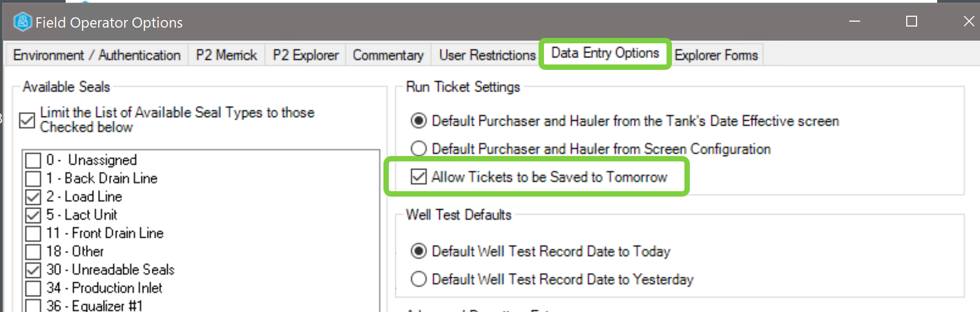The height and width of the screenshot is (312, 980).
Task: Uncheck the 5 - Lact Unit seal
Action: (x=34, y=215)
